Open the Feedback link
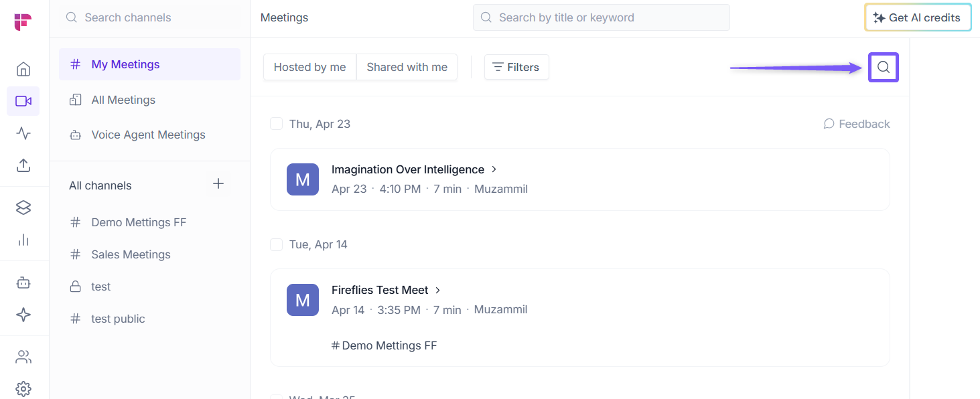 click(857, 124)
